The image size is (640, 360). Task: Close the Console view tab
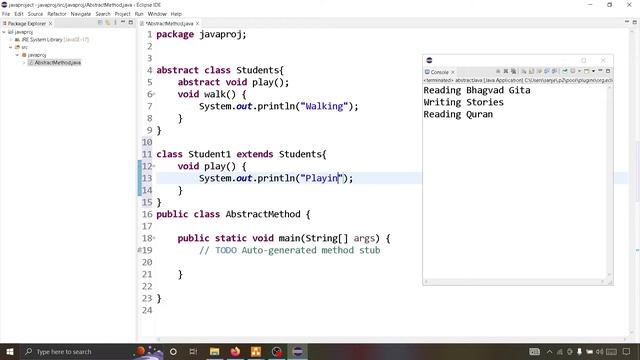tap(453, 72)
